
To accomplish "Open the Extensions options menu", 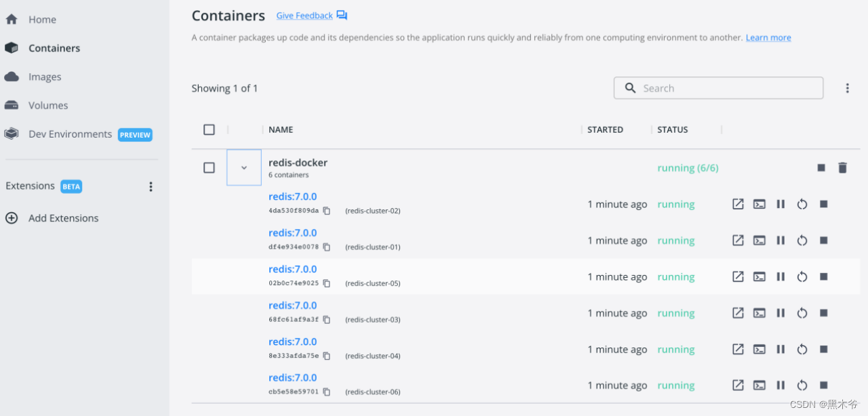I will (151, 186).
